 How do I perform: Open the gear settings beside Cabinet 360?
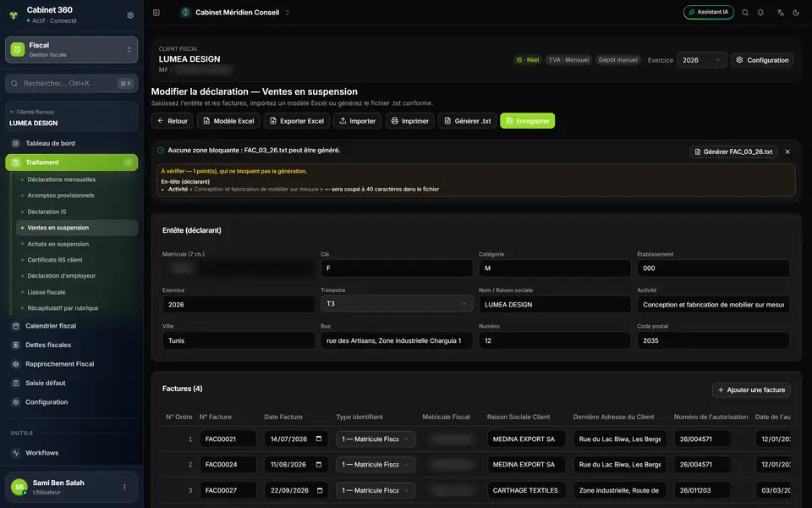130,15
